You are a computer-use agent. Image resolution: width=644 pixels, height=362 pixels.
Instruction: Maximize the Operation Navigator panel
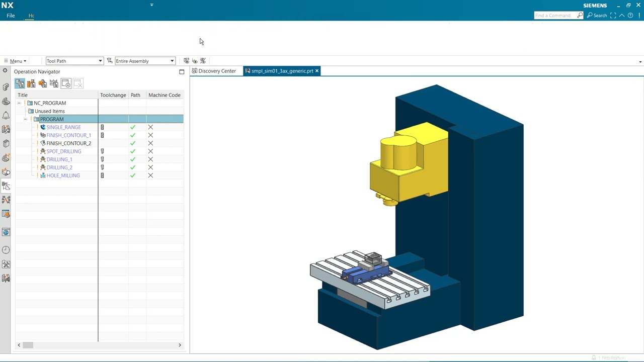coord(182,72)
